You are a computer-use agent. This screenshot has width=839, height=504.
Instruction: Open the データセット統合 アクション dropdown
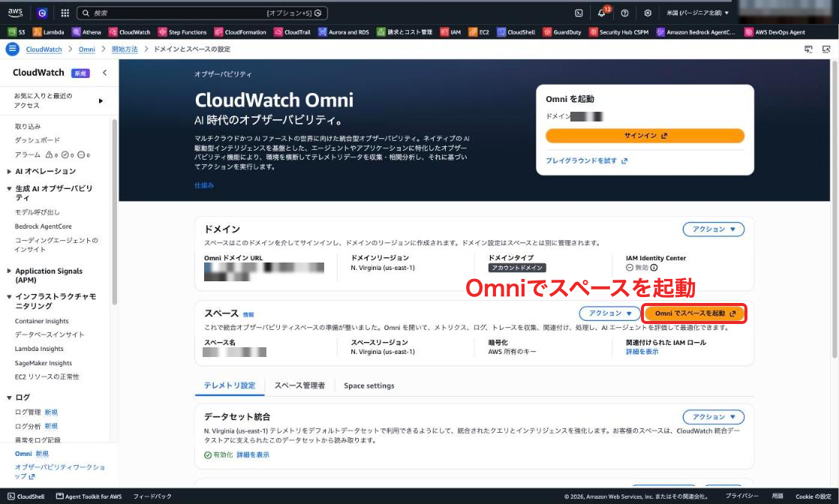coord(713,417)
